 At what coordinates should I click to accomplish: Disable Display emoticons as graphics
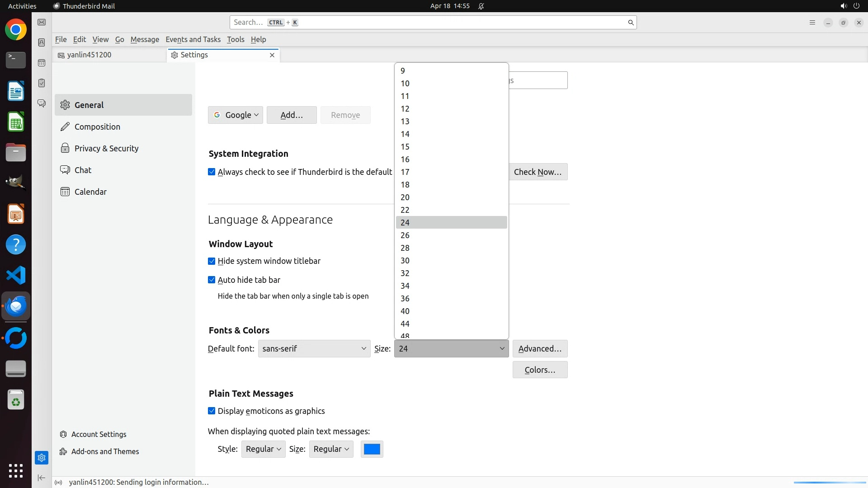click(x=212, y=411)
